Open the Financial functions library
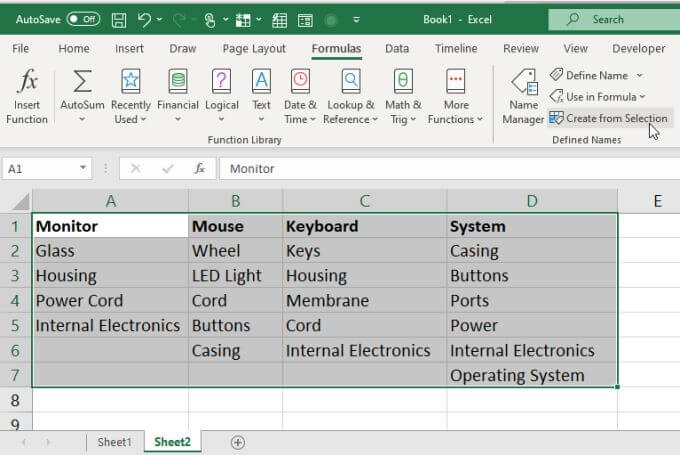Image resolution: width=680 pixels, height=455 pixels. click(178, 97)
